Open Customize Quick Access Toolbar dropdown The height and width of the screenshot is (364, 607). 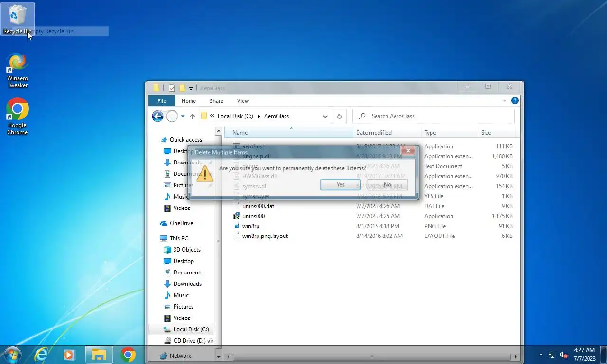pos(191,88)
